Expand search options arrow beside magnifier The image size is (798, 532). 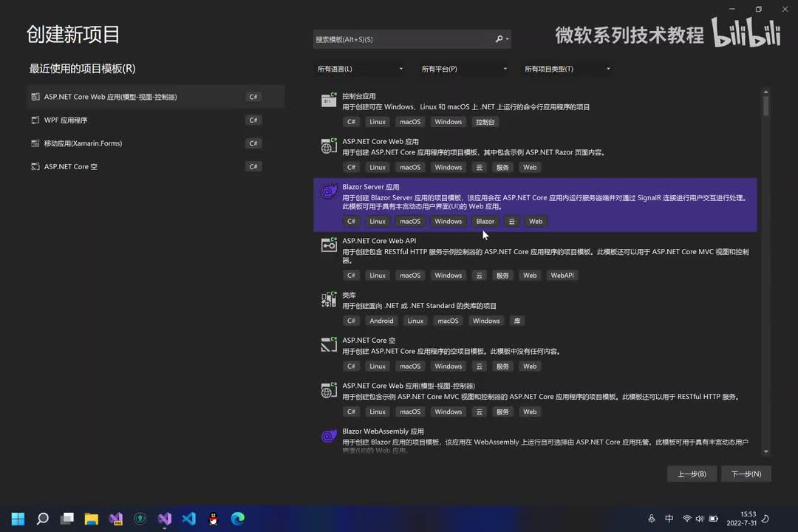point(508,39)
